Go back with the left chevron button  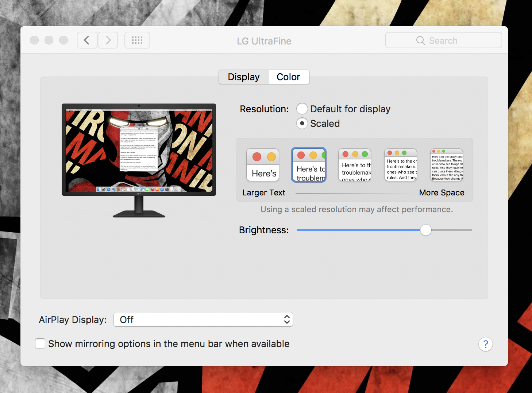(x=87, y=40)
